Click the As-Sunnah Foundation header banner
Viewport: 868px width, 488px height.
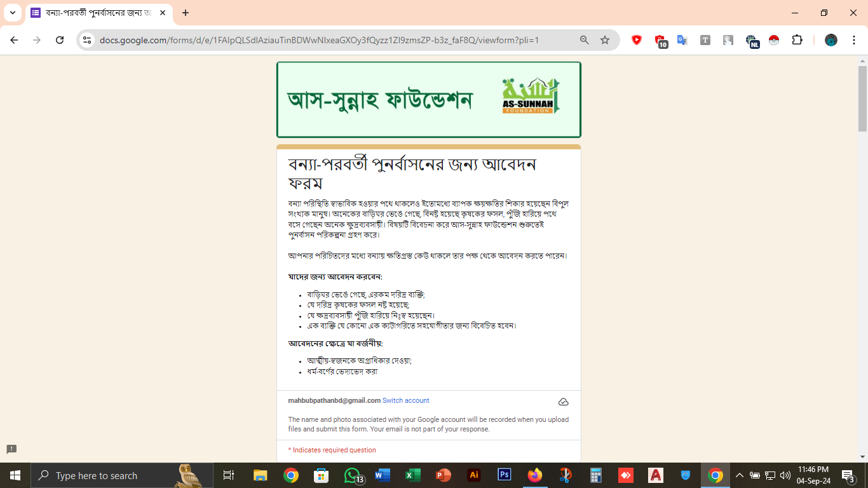tap(429, 100)
